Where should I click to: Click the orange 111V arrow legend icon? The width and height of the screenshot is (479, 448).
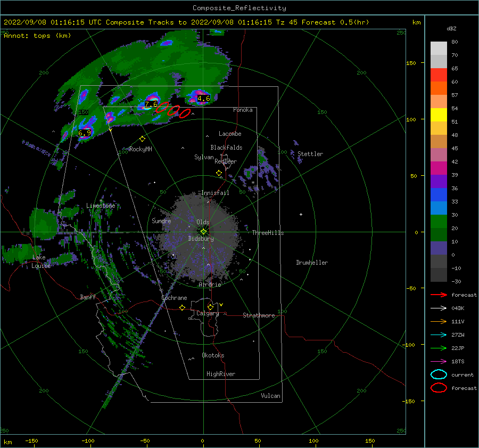click(439, 321)
